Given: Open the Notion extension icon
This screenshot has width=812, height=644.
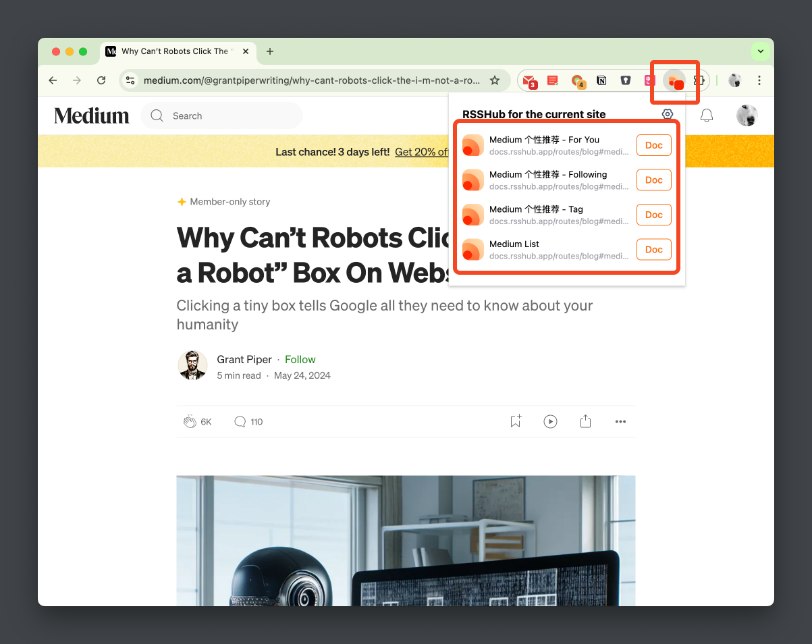Looking at the screenshot, I should tap(601, 81).
